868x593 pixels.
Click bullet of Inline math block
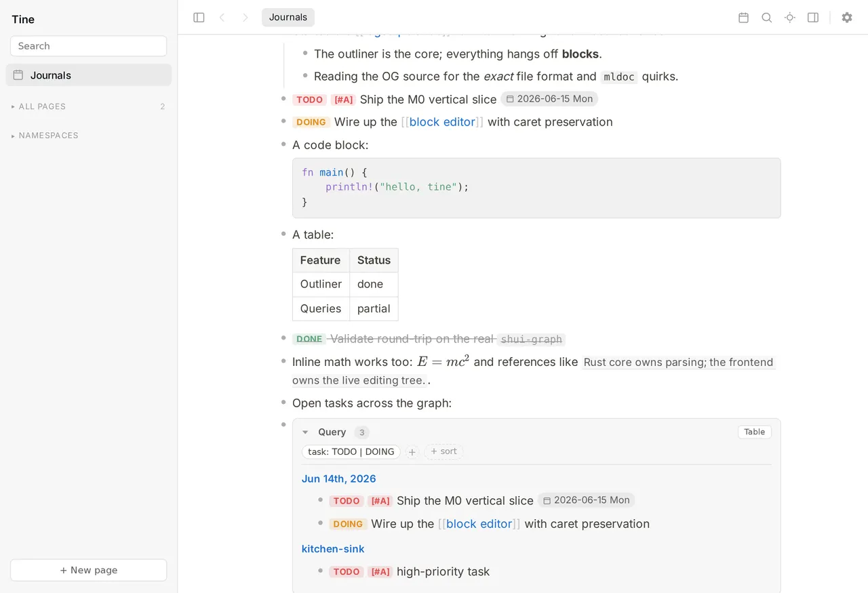283,361
